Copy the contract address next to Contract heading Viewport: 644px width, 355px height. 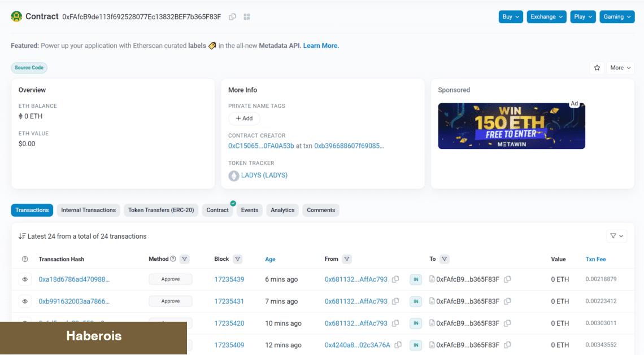pos(233,17)
